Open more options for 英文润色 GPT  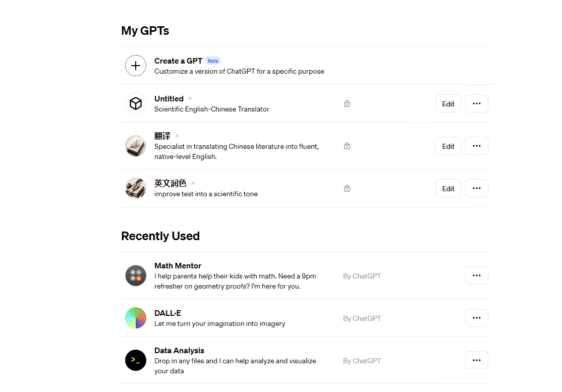tap(477, 188)
